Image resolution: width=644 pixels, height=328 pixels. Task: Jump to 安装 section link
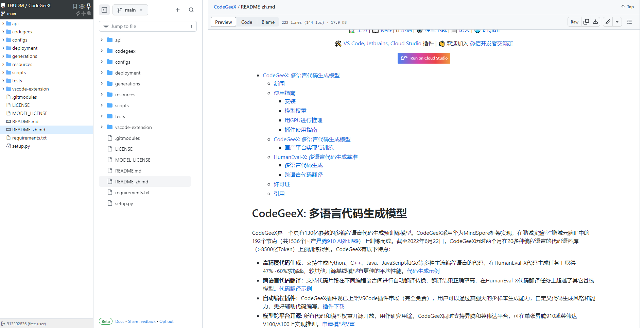pos(290,101)
